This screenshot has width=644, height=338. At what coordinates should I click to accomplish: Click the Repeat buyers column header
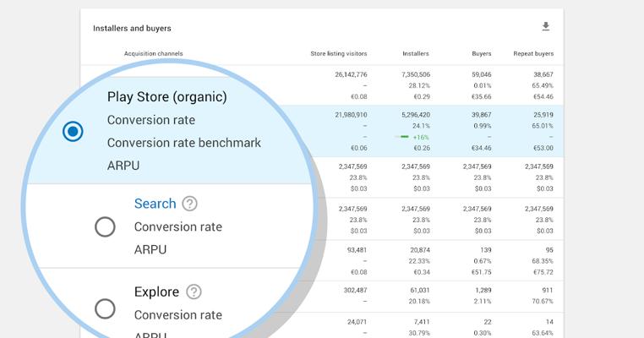(x=533, y=53)
